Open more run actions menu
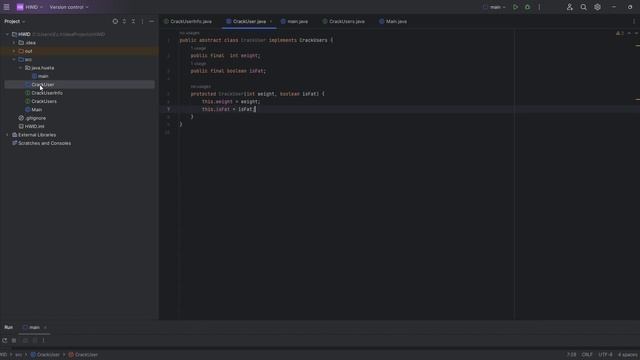 click(539, 7)
